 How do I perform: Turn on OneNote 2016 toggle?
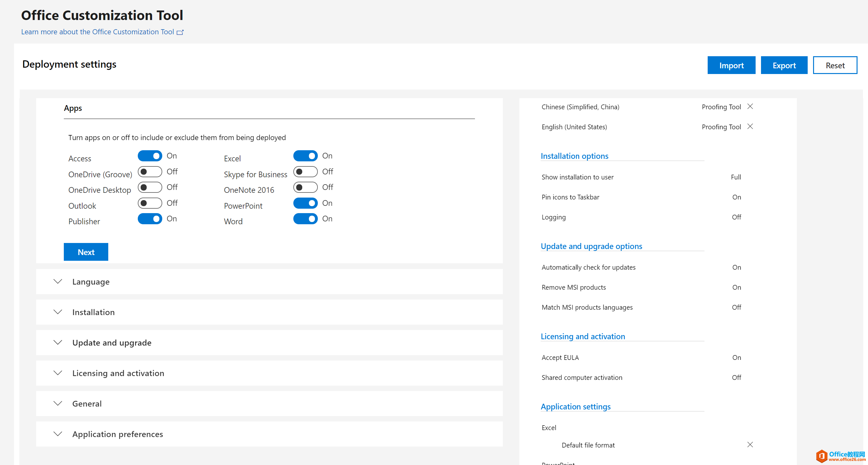pos(305,187)
